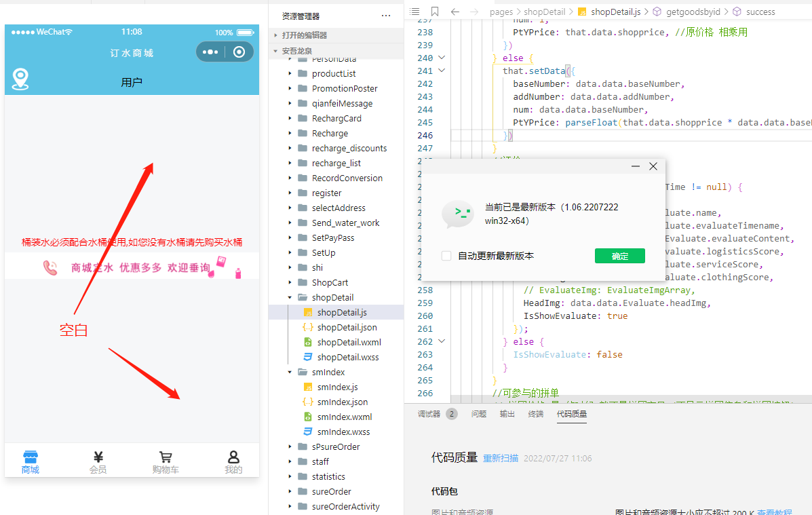The height and width of the screenshot is (515, 812).
Task: Collapse the smIndex folder
Action: tap(290, 372)
